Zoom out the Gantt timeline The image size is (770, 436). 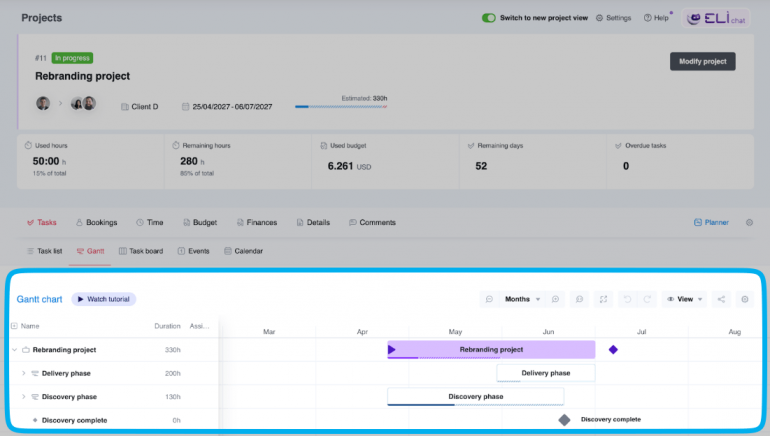click(x=489, y=299)
